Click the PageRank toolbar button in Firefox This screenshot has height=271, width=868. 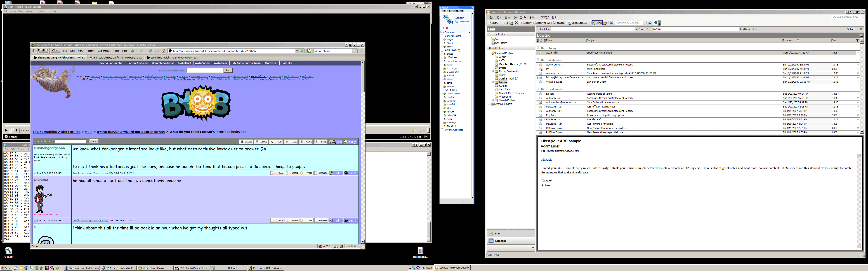[x=43, y=51]
